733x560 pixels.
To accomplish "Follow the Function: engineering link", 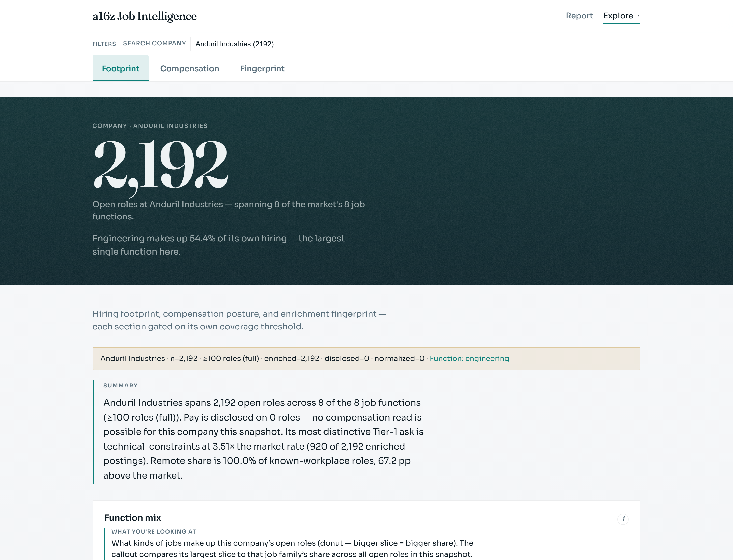I will pyautogui.click(x=469, y=358).
